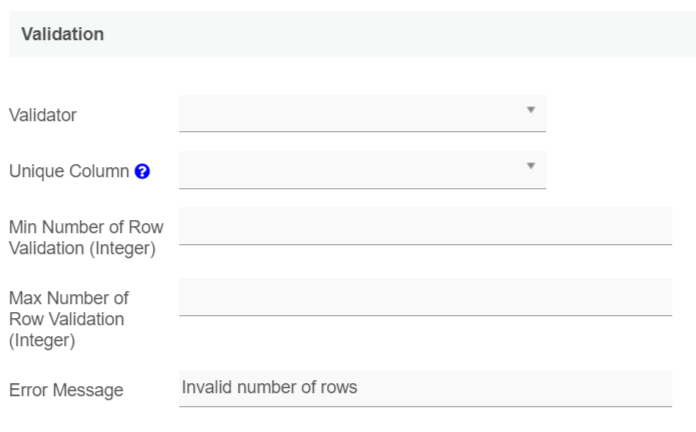Click inside the Validator select box

coord(350,113)
